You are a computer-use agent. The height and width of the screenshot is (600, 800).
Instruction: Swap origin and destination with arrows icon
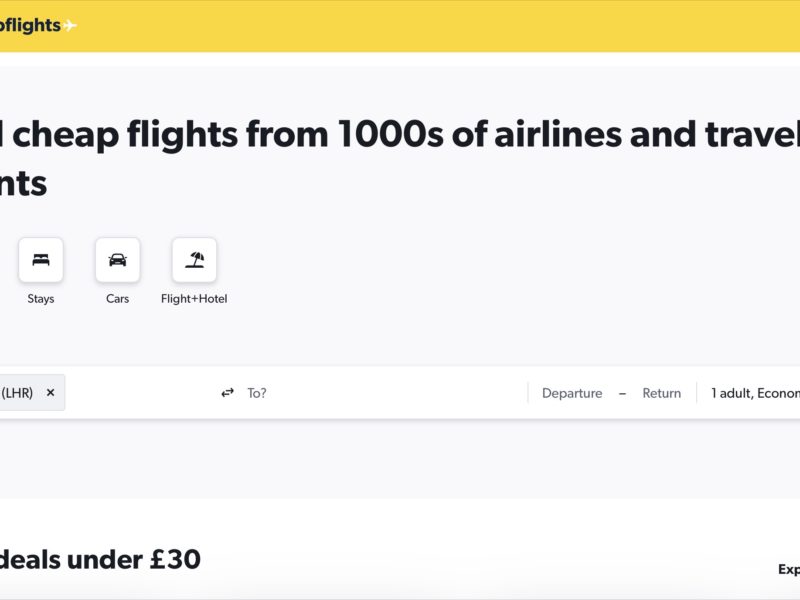coord(227,393)
